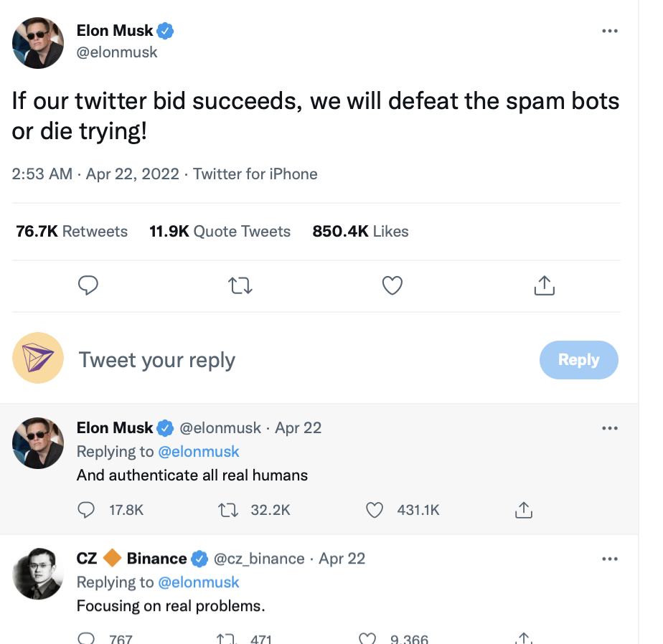
Task: Click the tweet timestamp 2:53 AM Apr 22, 2022
Action: [x=95, y=174]
